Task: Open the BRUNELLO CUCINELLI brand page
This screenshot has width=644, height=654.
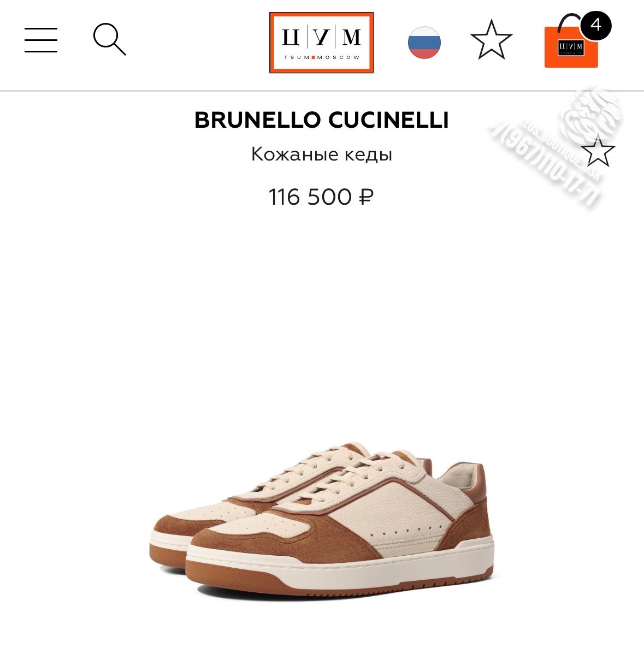Action: click(321, 120)
